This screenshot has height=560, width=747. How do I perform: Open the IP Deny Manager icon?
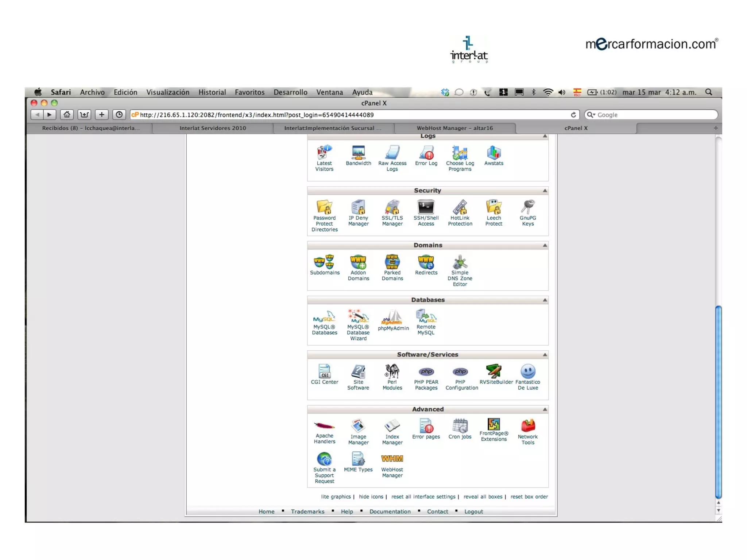coord(358,208)
